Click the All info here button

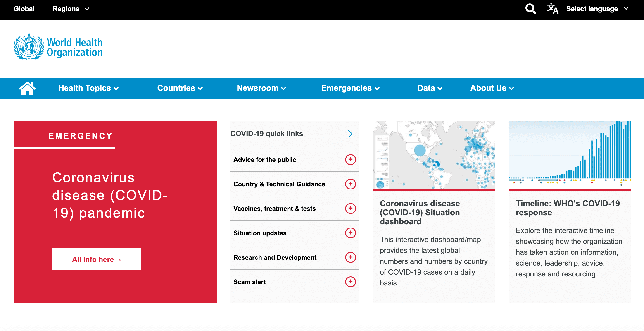point(97,259)
